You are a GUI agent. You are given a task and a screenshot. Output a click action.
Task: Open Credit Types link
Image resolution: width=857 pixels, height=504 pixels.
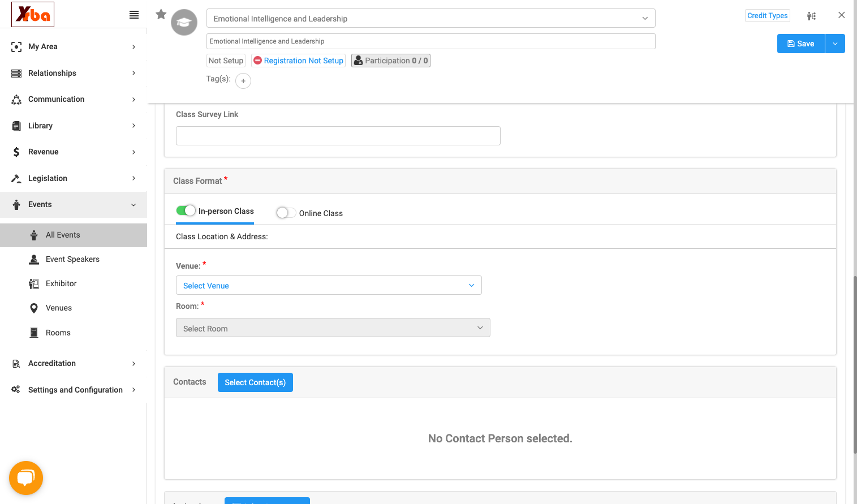pyautogui.click(x=768, y=16)
